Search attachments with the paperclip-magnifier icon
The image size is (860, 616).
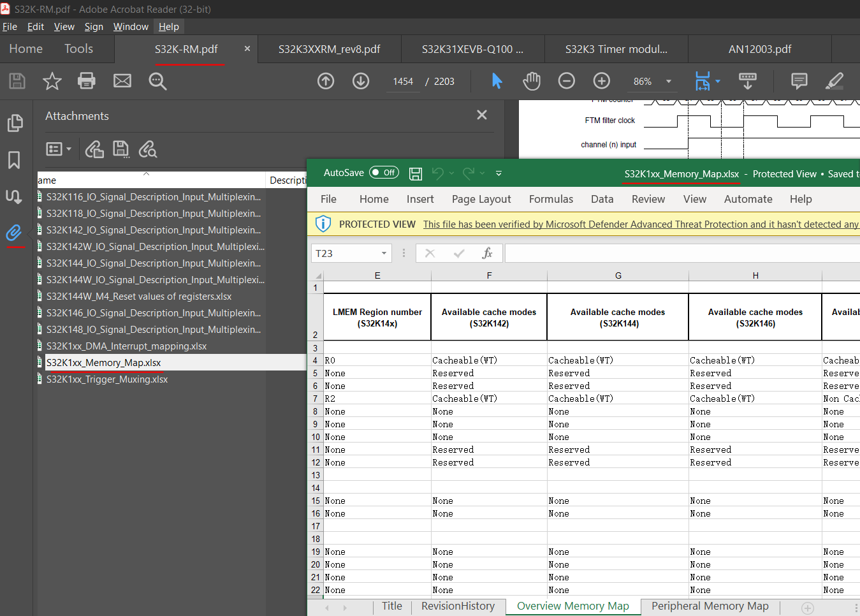[147, 149]
